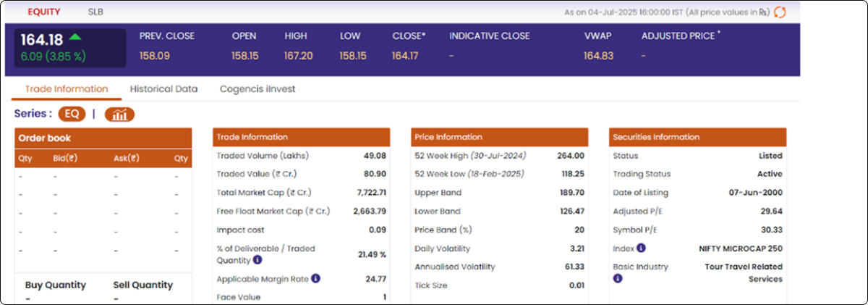Screen dimensions: 868x305
Task: Click the Lower Band value 126.47
Action: tap(571, 212)
